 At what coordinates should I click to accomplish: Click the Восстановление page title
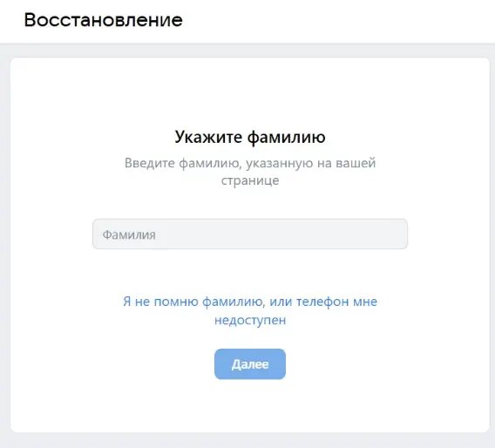pos(103,20)
